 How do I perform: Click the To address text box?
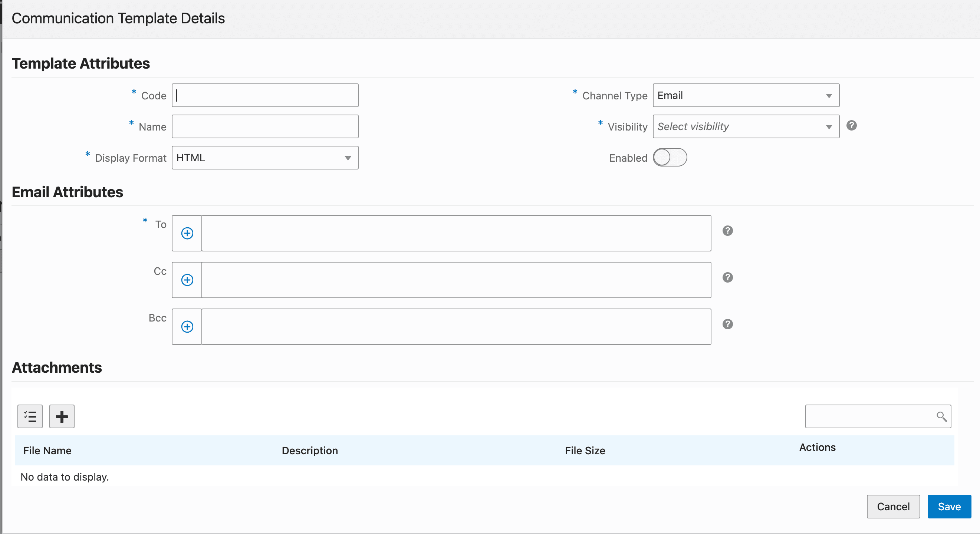[x=456, y=233]
